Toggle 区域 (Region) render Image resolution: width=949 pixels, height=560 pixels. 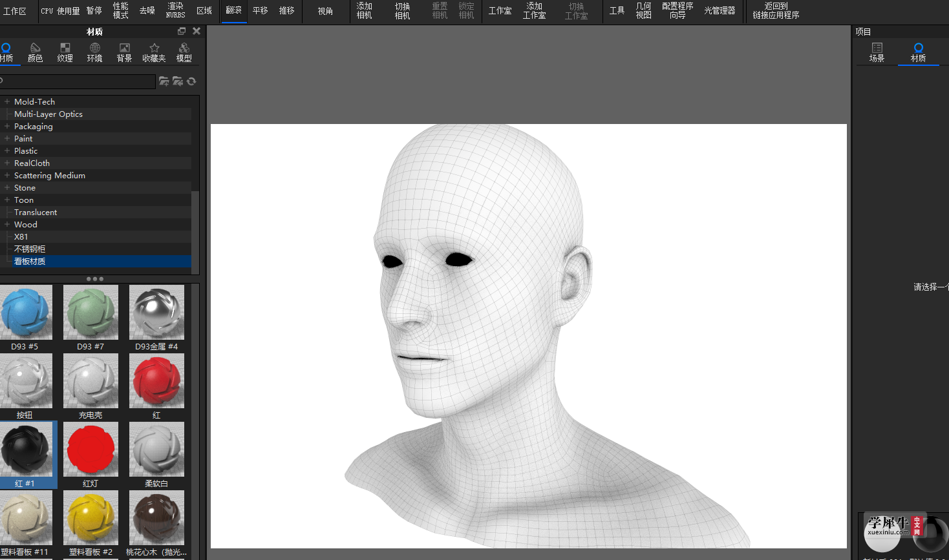pyautogui.click(x=204, y=11)
